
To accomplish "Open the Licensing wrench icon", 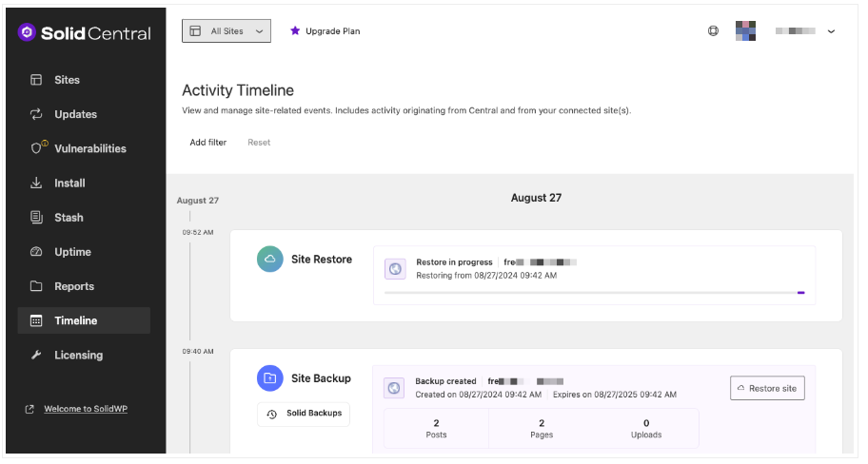I will pyautogui.click(x=36, y=355).
